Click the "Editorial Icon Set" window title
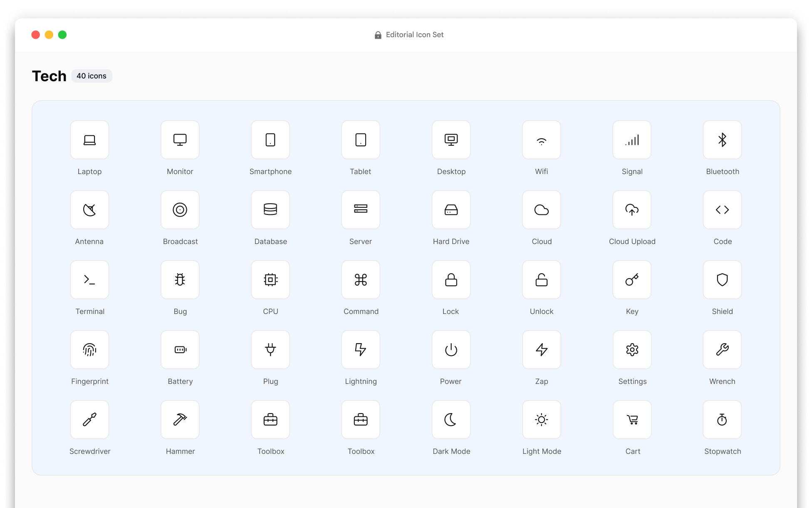The image size is (812, 508). pos(415,35)
